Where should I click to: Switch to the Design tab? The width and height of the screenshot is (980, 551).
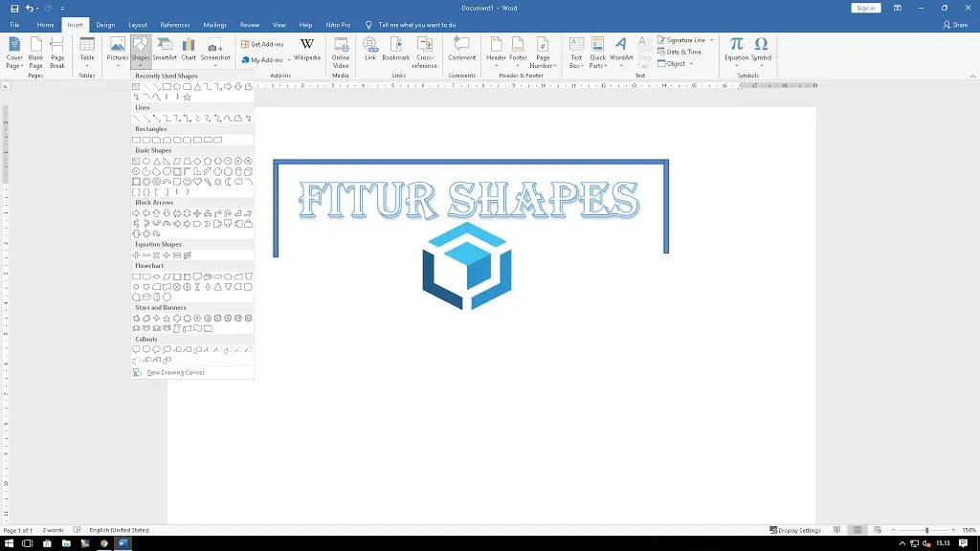coord(105,25)
